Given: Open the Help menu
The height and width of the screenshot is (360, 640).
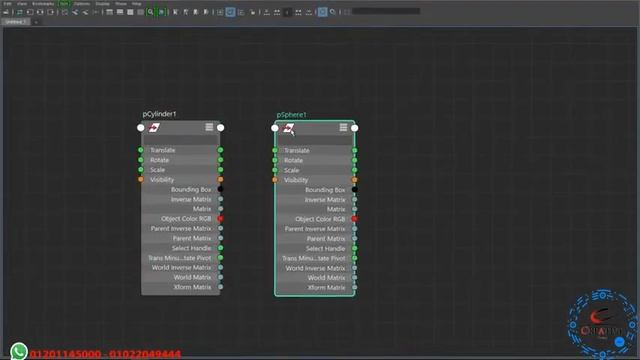Looking at the screenshot, I should click(x=136, y=4).
